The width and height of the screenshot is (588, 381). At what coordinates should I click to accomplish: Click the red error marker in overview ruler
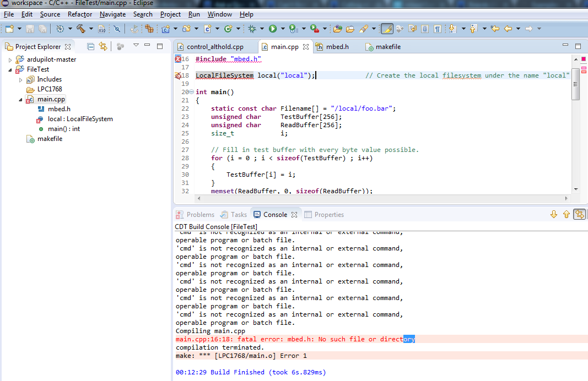click(583, 59)
